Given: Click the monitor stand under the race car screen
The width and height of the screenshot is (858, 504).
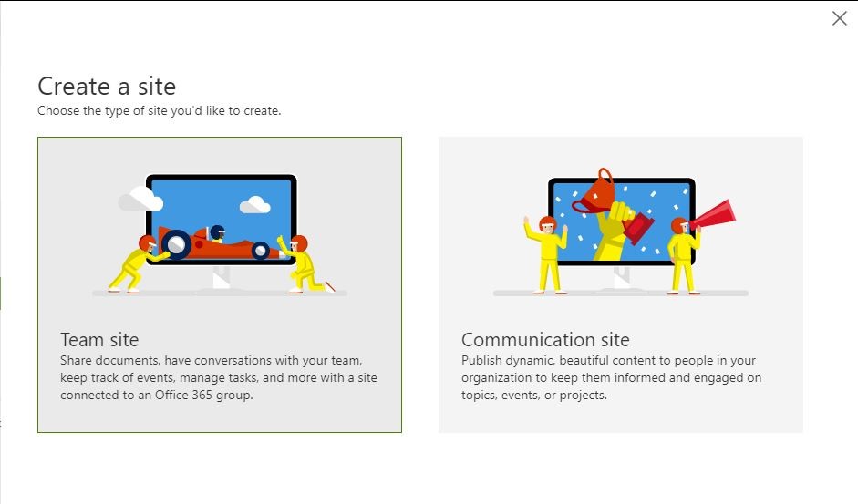Looking at the screenshot, I should tap(220, 281).
